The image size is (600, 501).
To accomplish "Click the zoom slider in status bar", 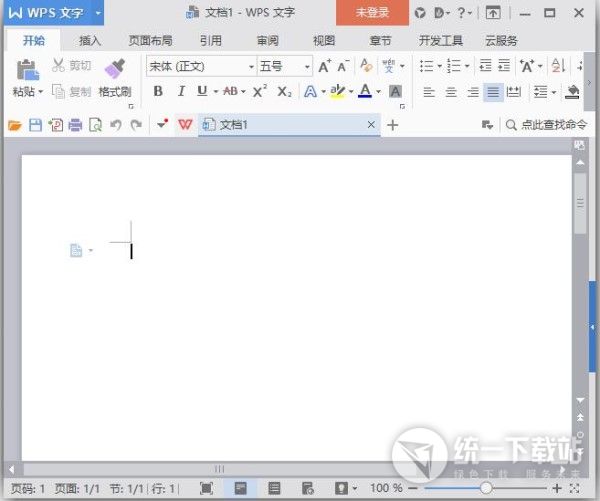I will click(486, 488).
